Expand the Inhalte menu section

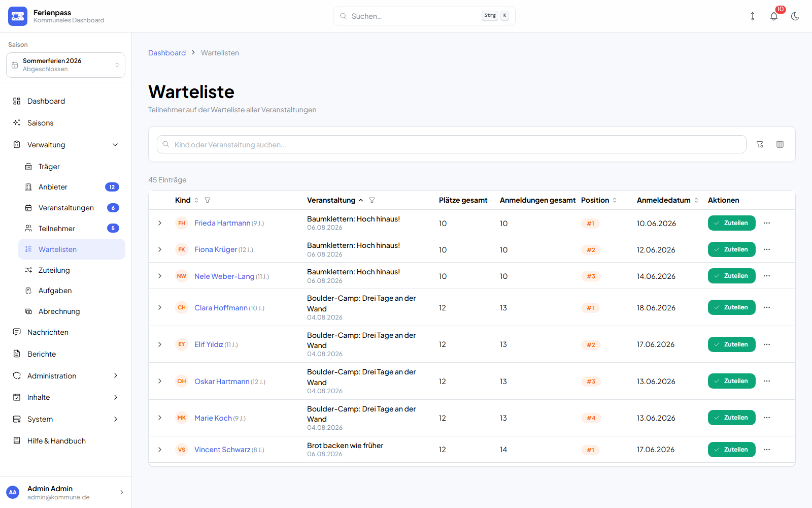tap(65, 397)
